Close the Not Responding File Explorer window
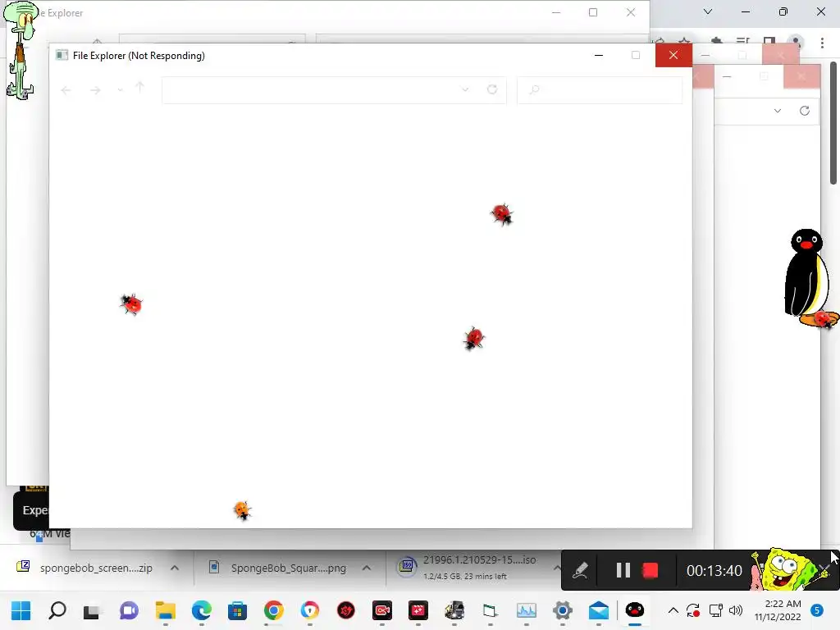The image size is (840, 630). (673, 55)
